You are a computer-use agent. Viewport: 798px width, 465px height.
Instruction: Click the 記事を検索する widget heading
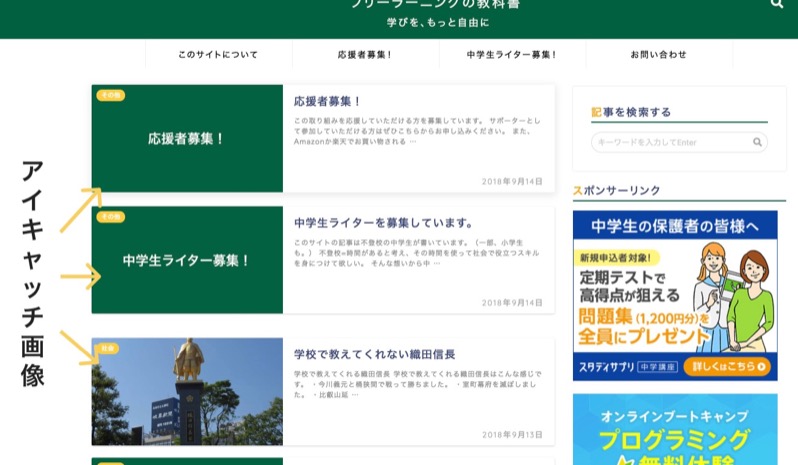click(x=631, y=112)
